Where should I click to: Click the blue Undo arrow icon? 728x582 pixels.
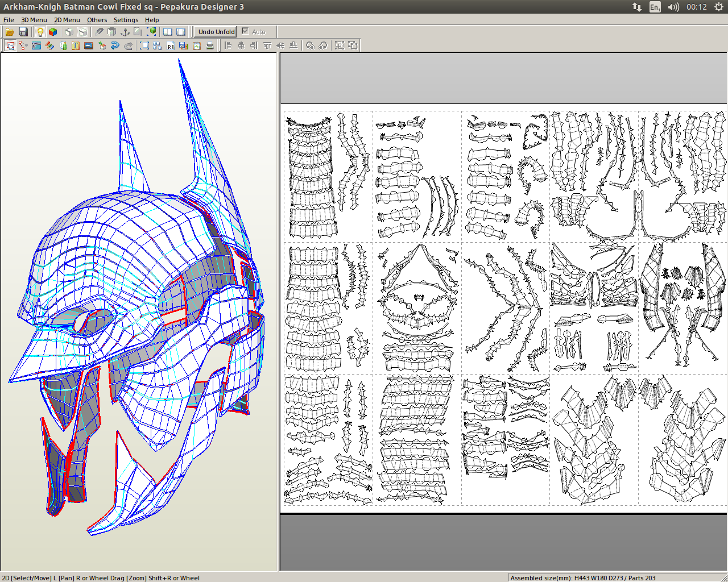click(x=115, y=45)
